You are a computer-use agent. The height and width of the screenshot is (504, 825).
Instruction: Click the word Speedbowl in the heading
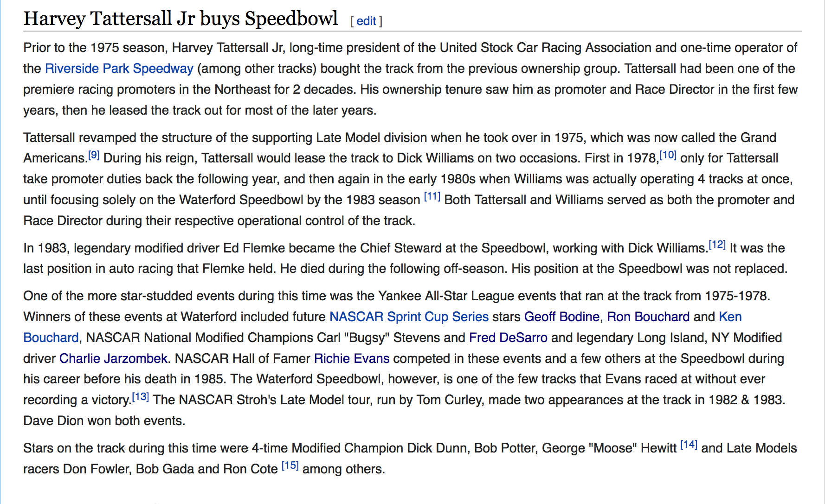tap(291, 19)
